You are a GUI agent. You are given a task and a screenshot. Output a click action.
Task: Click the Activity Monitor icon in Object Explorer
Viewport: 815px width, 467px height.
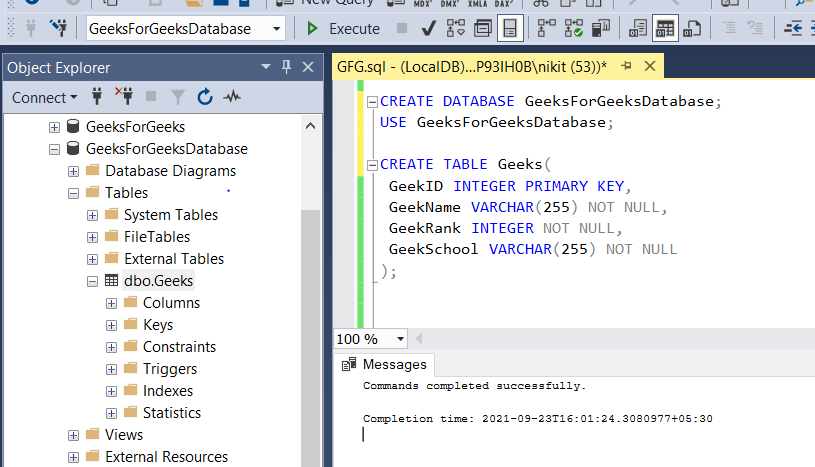point(232,97)
